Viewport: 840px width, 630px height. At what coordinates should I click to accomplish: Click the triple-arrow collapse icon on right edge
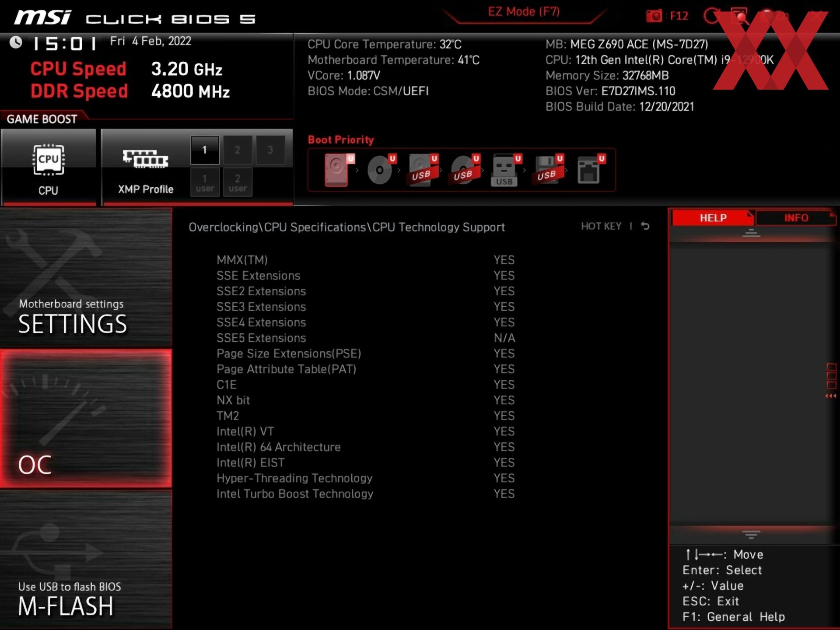coord(831,396)
